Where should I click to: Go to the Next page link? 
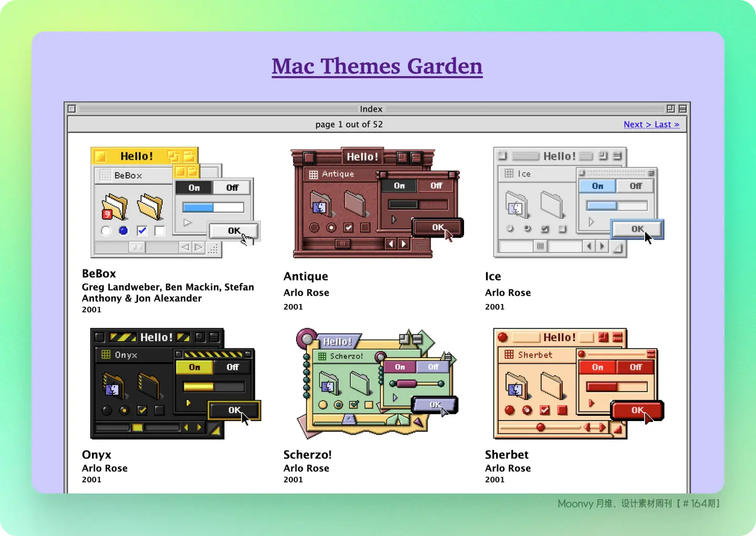pyautogui.click(x=637, y=124)
